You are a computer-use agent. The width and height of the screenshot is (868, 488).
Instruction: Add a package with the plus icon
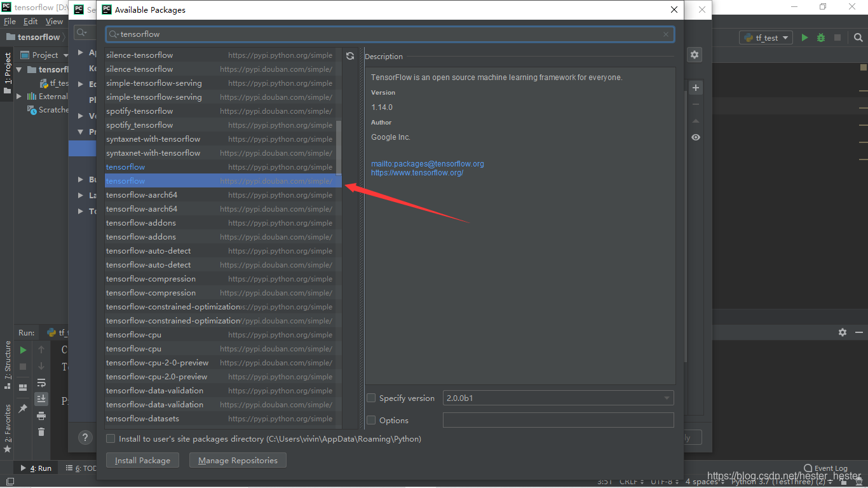(x=696, y=88)
